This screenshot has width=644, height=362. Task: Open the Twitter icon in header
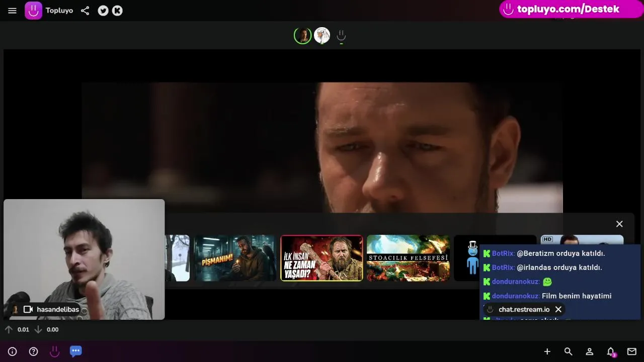103,11
